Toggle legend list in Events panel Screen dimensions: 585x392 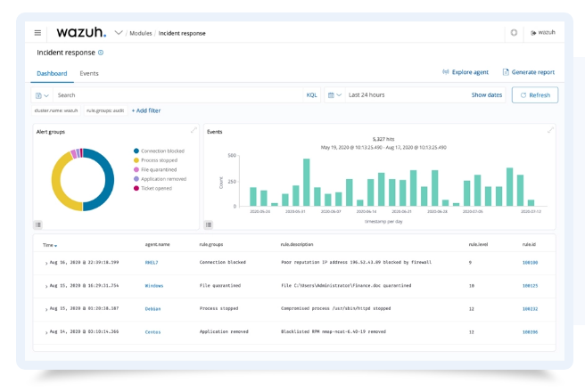click(x=209, y=224)
